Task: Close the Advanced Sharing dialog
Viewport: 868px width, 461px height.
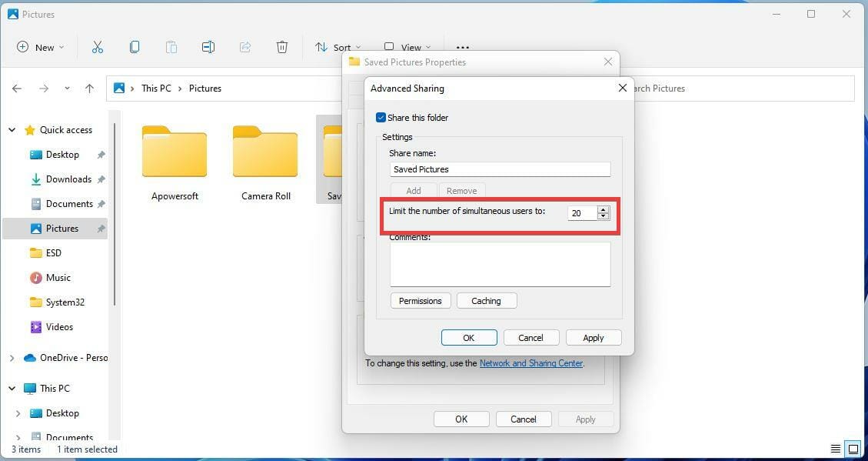Action: pyautogui.click(x=622, y=88)
